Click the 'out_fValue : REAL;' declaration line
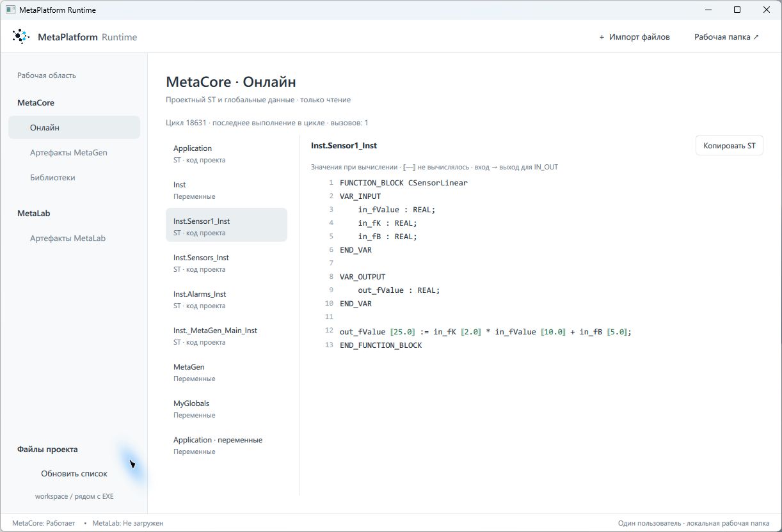This screenshot has height=532, width=782. tap(399, 290)
